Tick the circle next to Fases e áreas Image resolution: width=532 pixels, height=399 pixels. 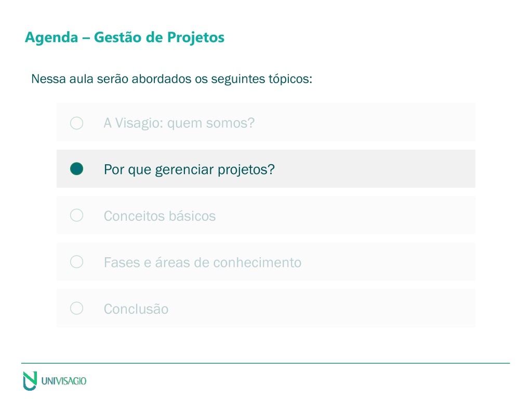coord(77,262)
